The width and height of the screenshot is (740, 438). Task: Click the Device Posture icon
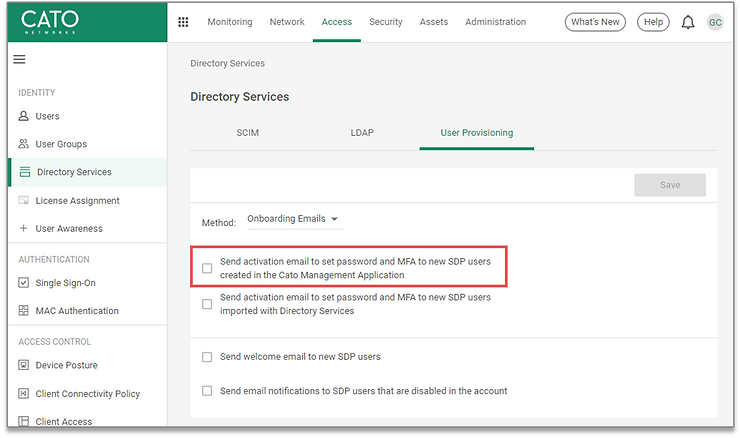[x=24, y=365]
